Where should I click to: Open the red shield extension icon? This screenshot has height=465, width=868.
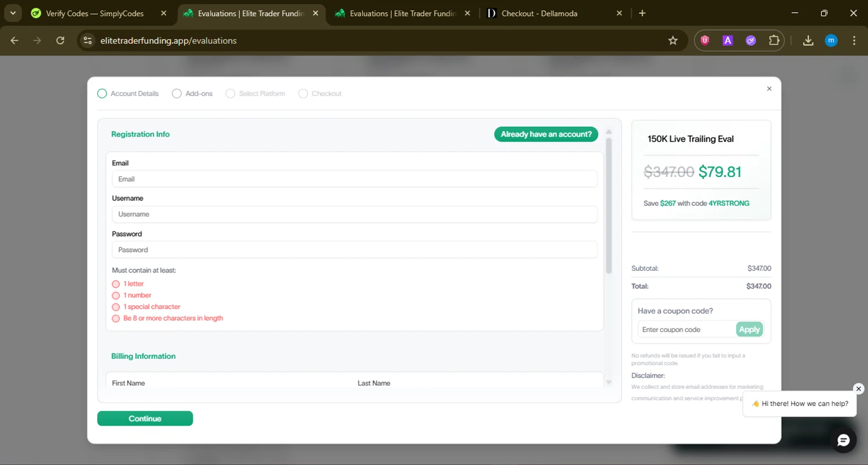[705, 40]
